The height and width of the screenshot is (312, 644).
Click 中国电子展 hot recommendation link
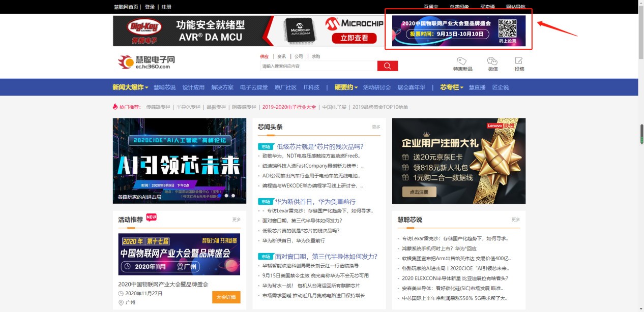334,107
